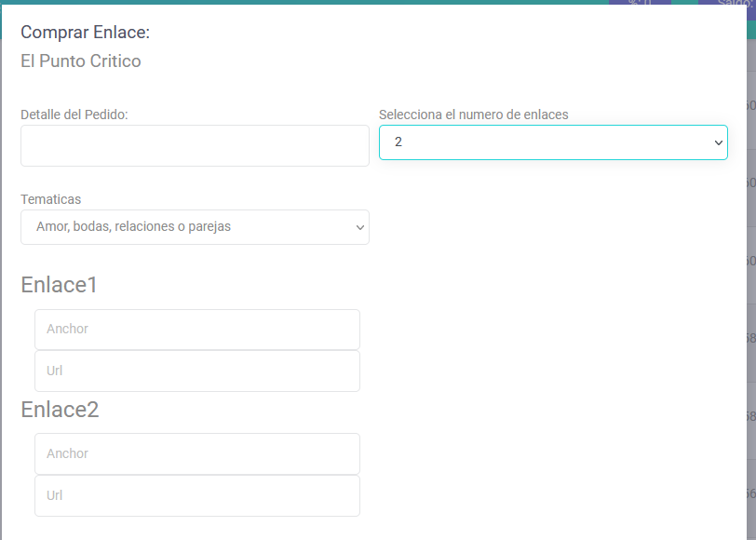Click the dimmed backdrop right of the modal
The width and height of the screenshot is (756, 540).
coord(751,279)
